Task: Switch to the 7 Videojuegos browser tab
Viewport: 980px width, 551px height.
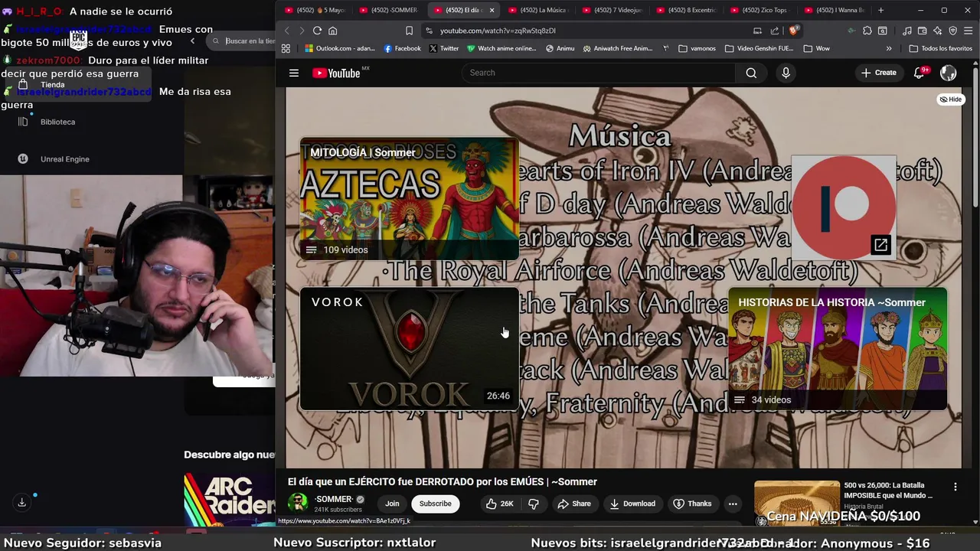Action: (612, 10)
